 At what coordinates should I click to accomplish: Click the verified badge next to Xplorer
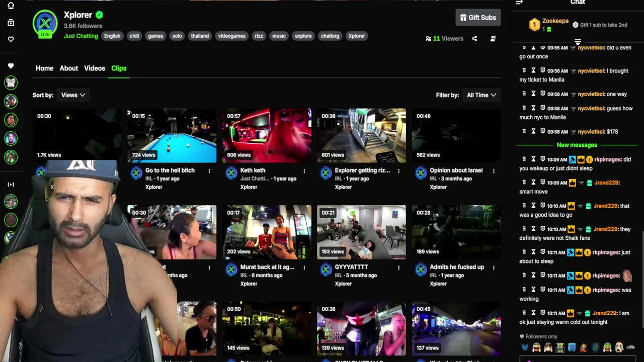click(x=99, y=15)
